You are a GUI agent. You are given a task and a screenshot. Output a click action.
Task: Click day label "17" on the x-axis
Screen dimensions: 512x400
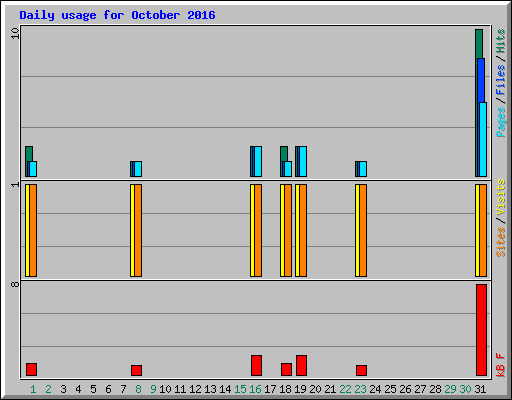270,389
